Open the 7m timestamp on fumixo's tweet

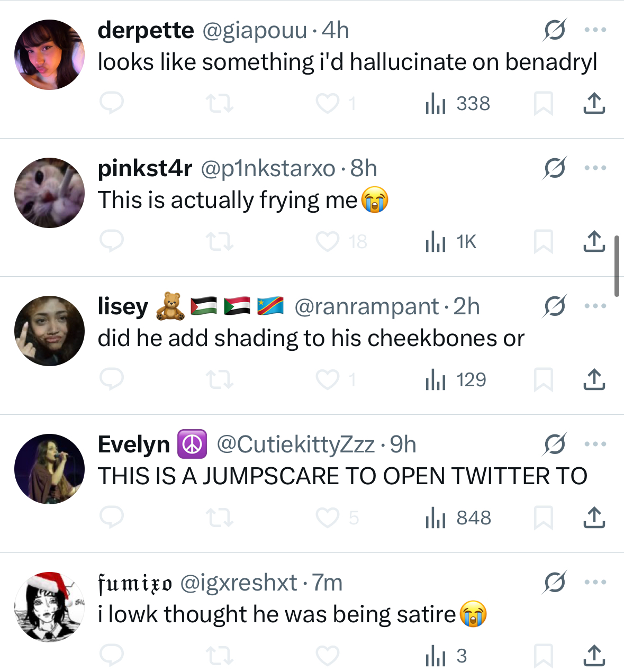pyautogui.click(x=328, y=583)
